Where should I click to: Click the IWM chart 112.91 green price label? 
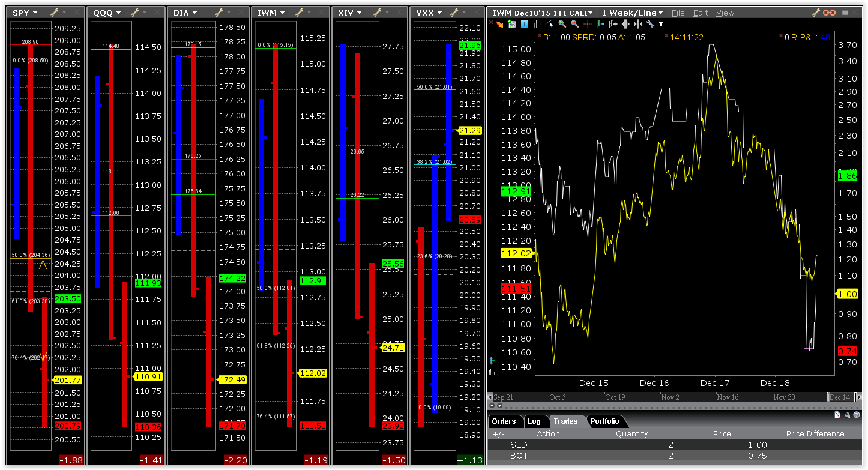[x=516, y=191]
